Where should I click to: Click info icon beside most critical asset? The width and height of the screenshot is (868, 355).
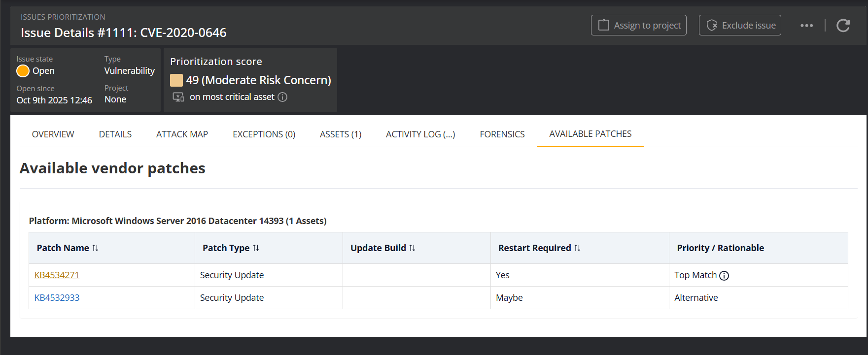click(282, 97)
